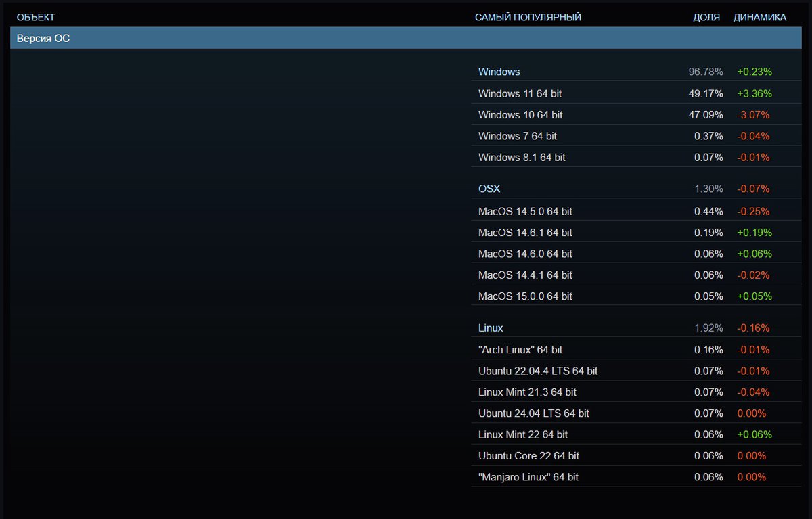Click the Ubuntu 22.04.4 LTS entry

point(537,371)
